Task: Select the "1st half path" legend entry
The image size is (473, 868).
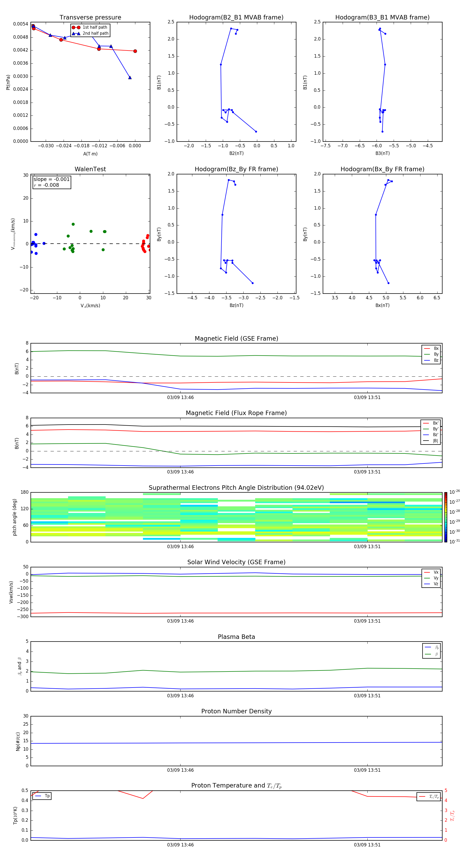Action: click(x=90, y=27)
